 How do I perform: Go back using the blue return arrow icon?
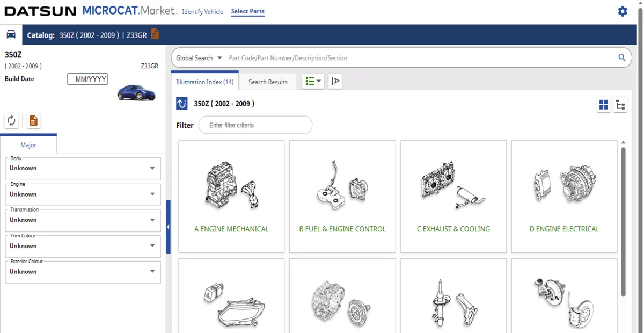coord(182,104)
